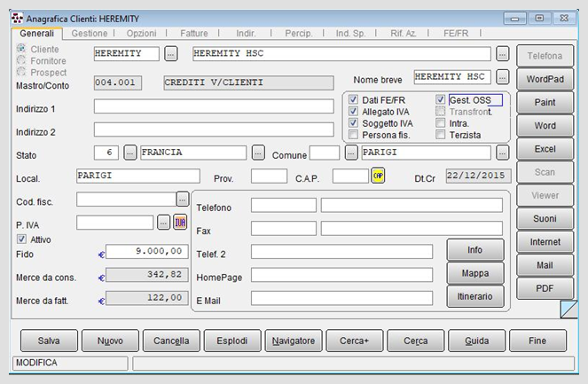The width and height of the screenshot is (588, 384).
Task: Open the Mappa button
Action: coord(475,273)
